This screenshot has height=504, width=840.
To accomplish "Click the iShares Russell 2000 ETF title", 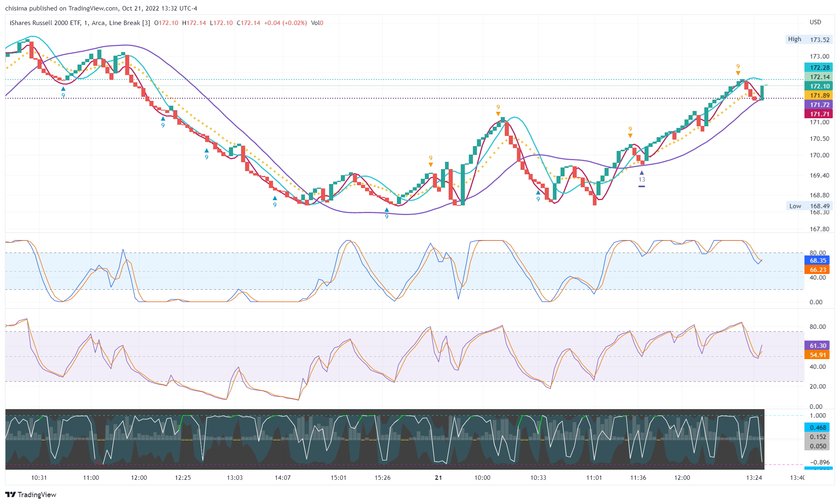I will tap(45, 23).
